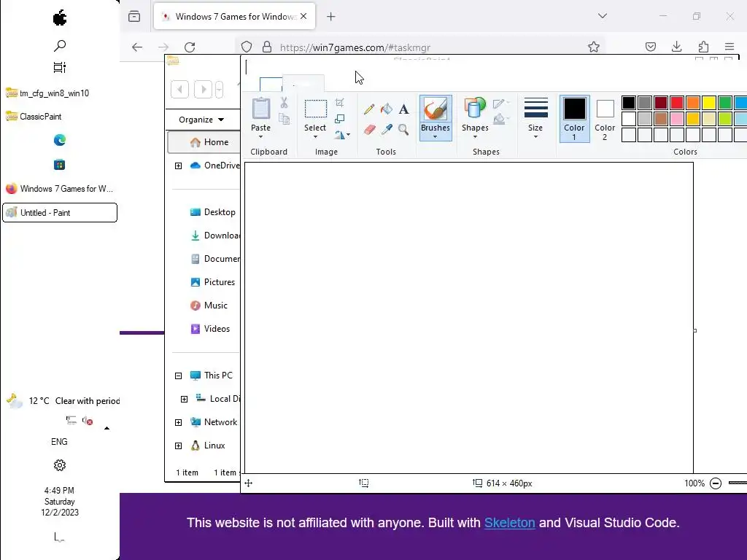Open a new Firefox tab

pyautogui.click(x=330, y=17)
